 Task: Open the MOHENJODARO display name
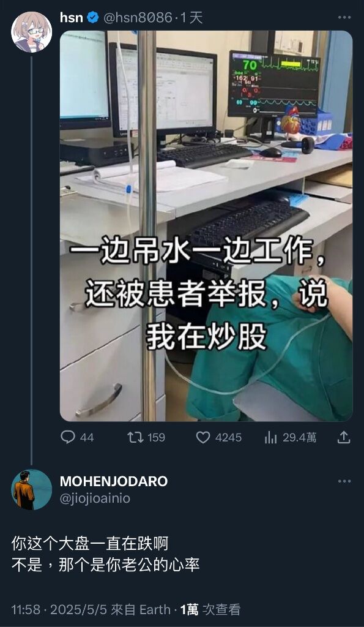point(114,481)
